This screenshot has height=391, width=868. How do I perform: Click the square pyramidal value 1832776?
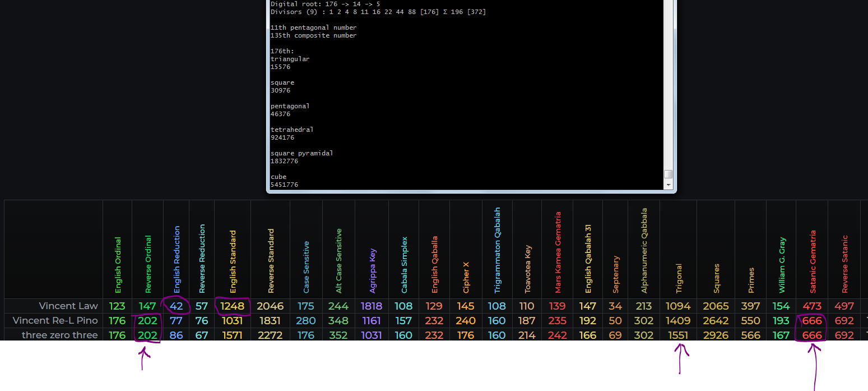284,161
